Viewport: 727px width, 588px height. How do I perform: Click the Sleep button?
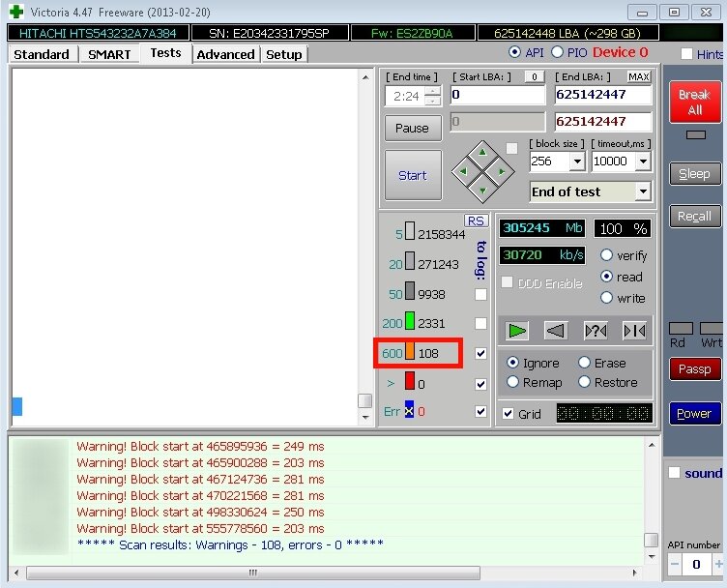point(694,174)
